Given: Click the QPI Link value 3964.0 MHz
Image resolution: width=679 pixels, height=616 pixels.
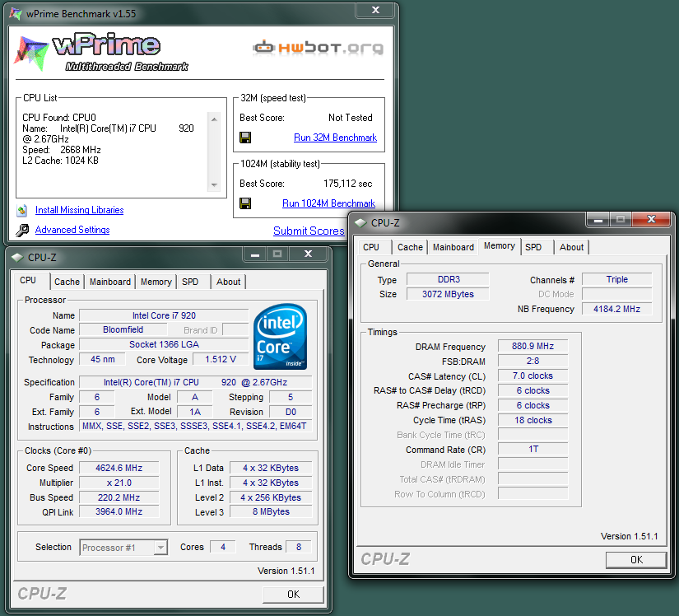Looking at the screenshot, I should coord(119,512).
